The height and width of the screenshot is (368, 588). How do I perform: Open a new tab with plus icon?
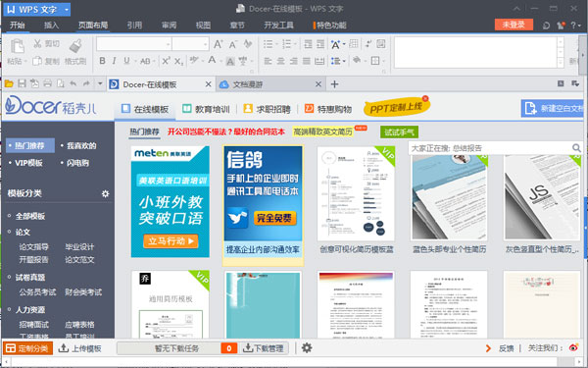[x=334, y=84]
